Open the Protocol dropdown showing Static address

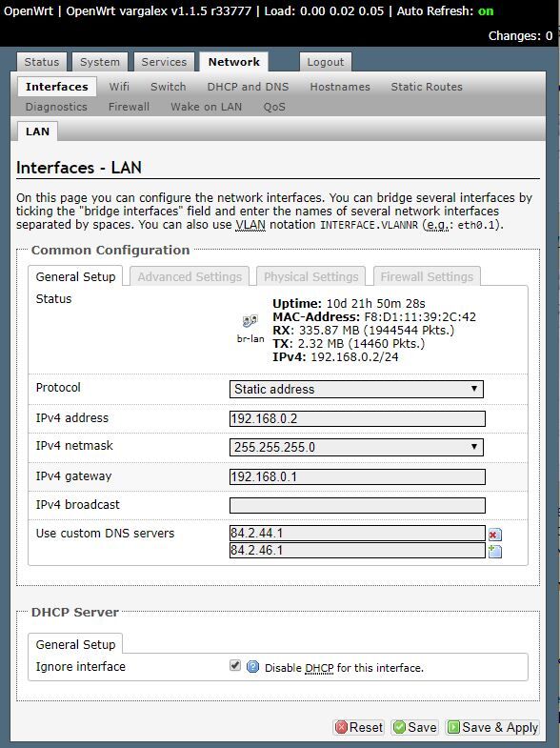point(356,390)
